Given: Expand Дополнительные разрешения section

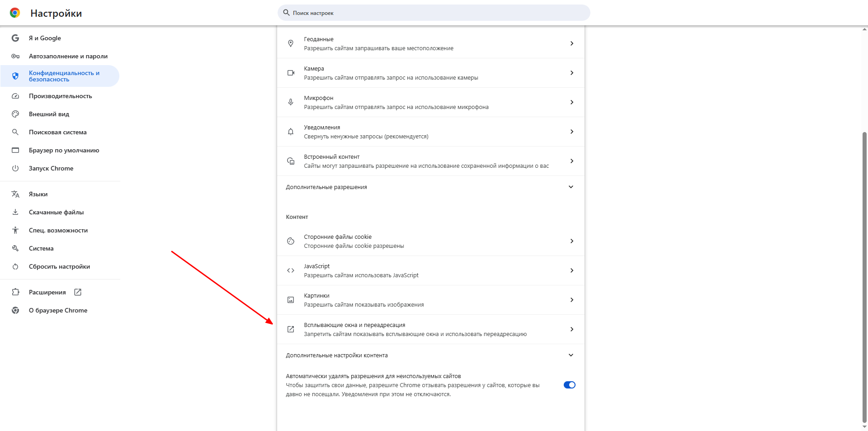Looking at the screenshot, I should (x=571, y=187).
